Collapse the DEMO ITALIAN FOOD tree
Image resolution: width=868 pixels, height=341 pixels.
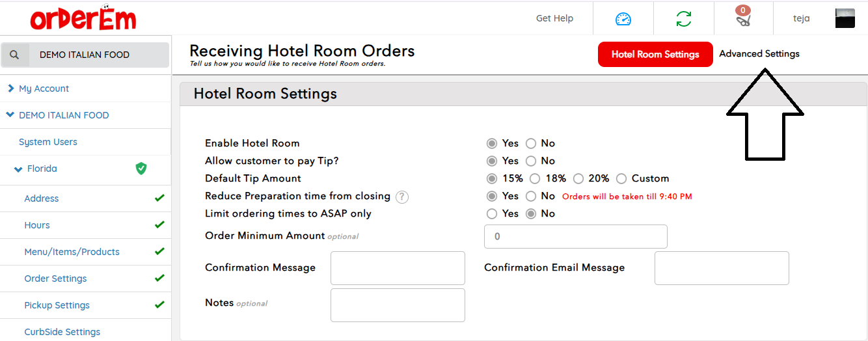10,115
